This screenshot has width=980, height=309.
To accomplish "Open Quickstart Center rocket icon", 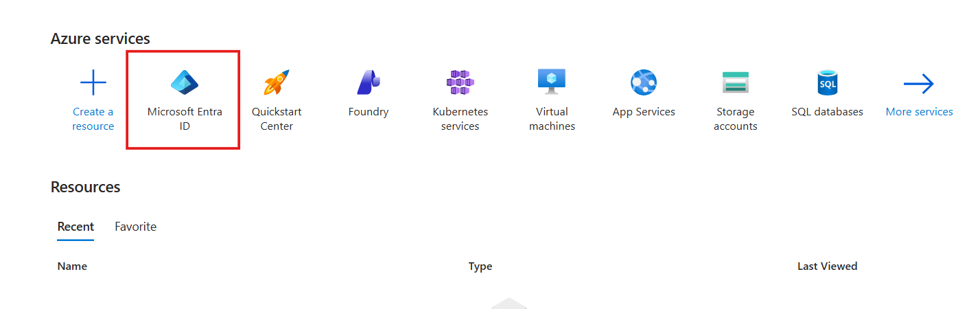I will (277, 83).
